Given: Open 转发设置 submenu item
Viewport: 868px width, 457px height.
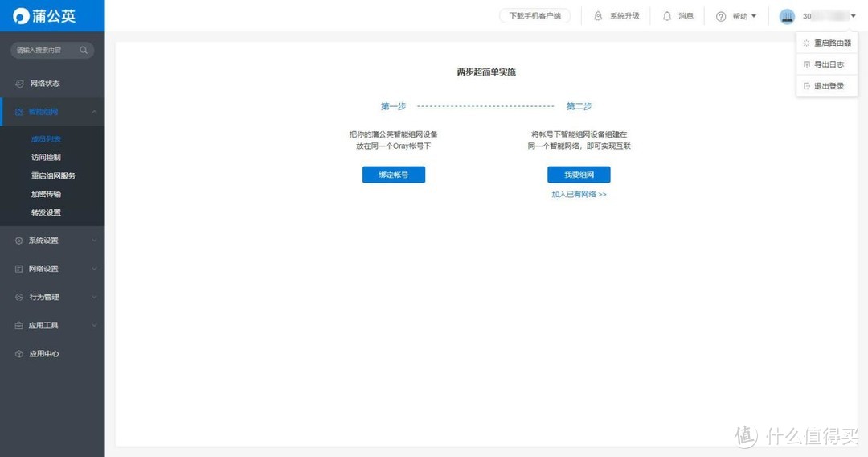Looking at the screenshot, I should click(46, 212).
